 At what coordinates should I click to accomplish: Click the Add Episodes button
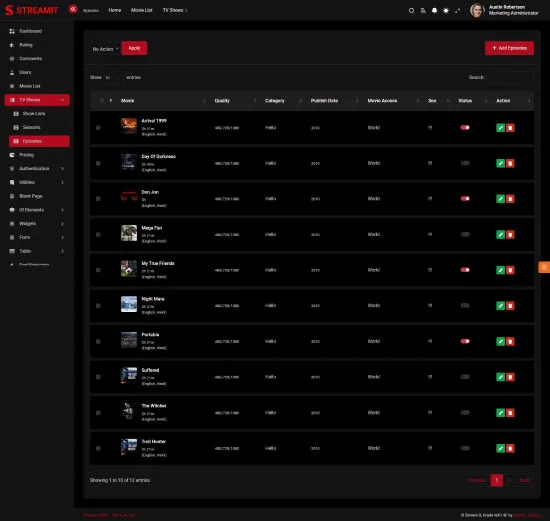(509, 48)
